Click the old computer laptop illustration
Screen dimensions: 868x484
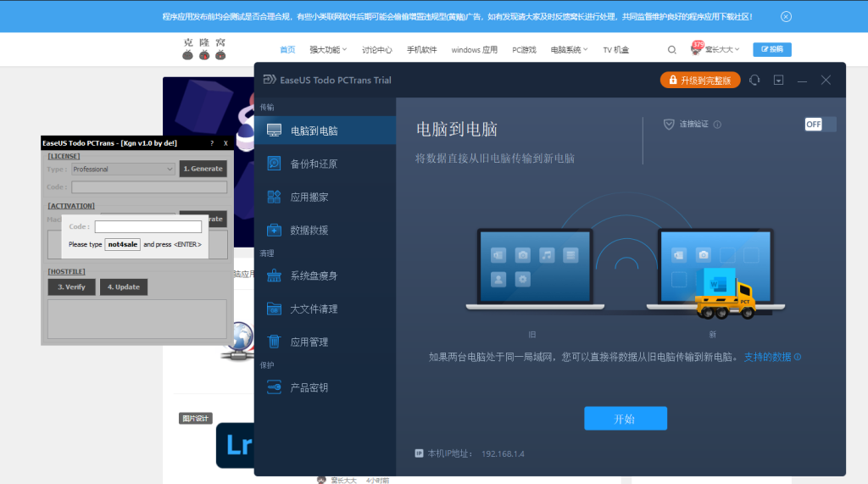pos(536,270)
